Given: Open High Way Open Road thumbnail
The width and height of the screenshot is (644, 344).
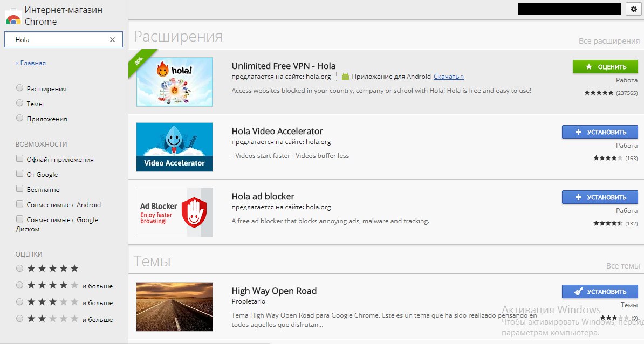Looking at the screenshot, I should [175, 307].
